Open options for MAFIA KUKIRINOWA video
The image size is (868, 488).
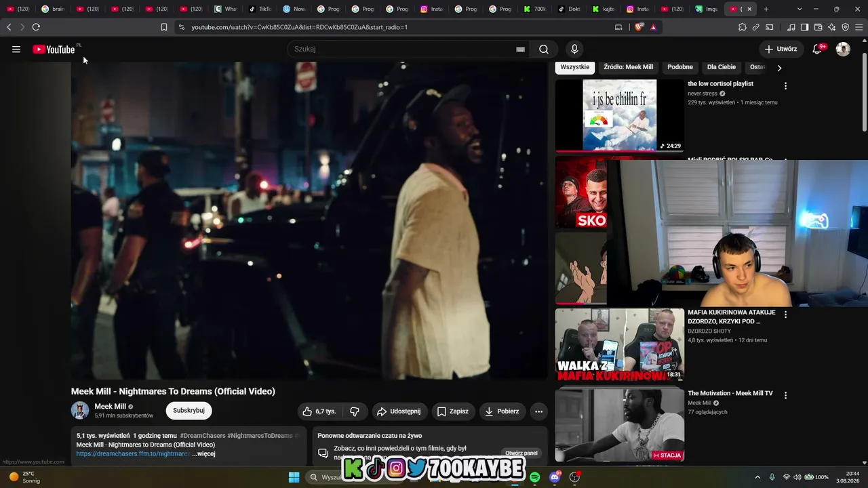click(786, 314)
